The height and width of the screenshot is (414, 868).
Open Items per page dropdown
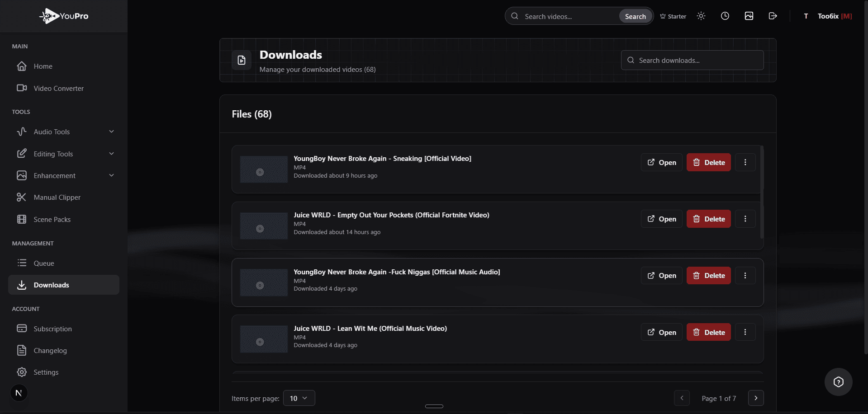click(299, 398)
